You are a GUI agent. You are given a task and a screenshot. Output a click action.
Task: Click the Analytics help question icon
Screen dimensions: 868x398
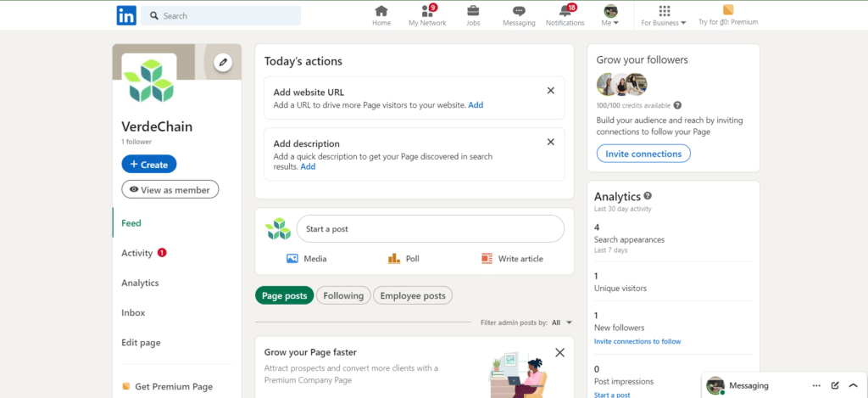[648, 196]
